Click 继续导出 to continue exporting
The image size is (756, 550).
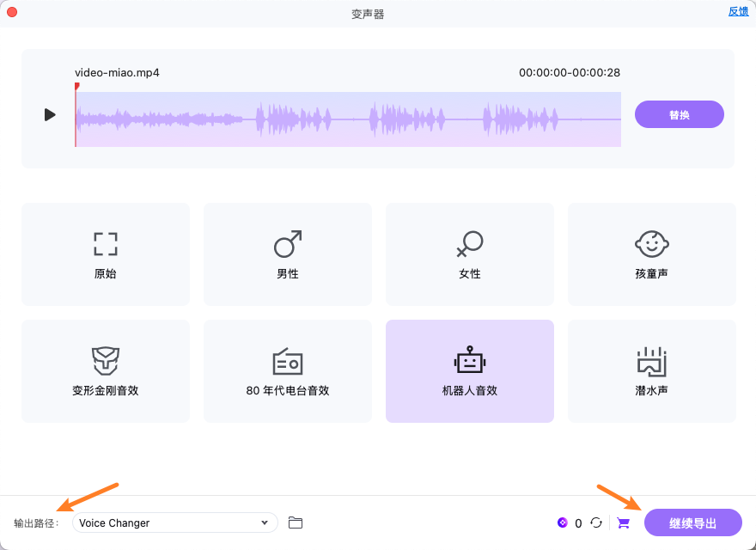pyautogui.click(x=692, y=522)
